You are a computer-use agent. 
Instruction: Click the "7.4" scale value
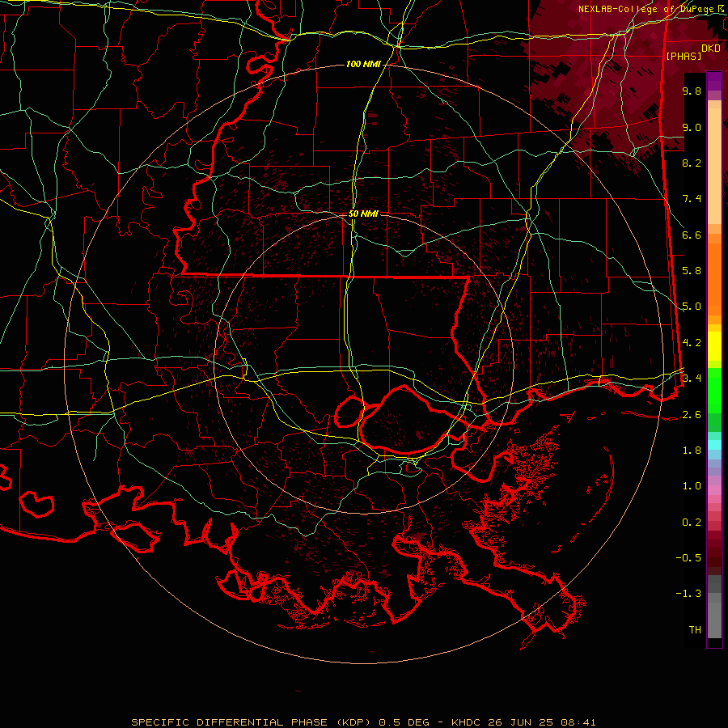point(692,199)
